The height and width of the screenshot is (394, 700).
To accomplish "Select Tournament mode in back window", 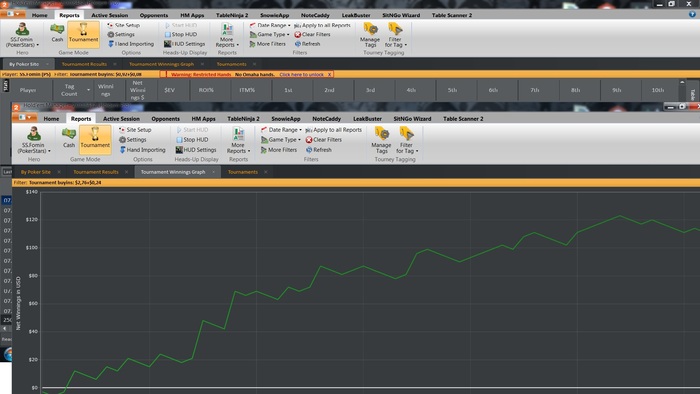I will tap(83, 34).
